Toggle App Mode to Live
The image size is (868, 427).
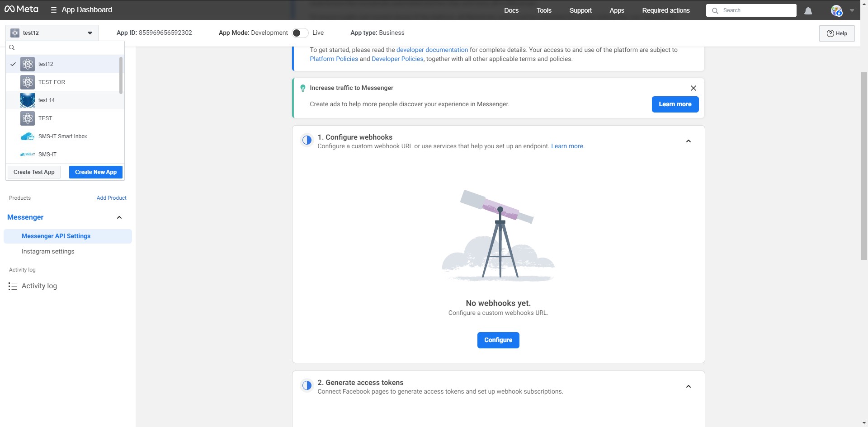click(300, 33)
